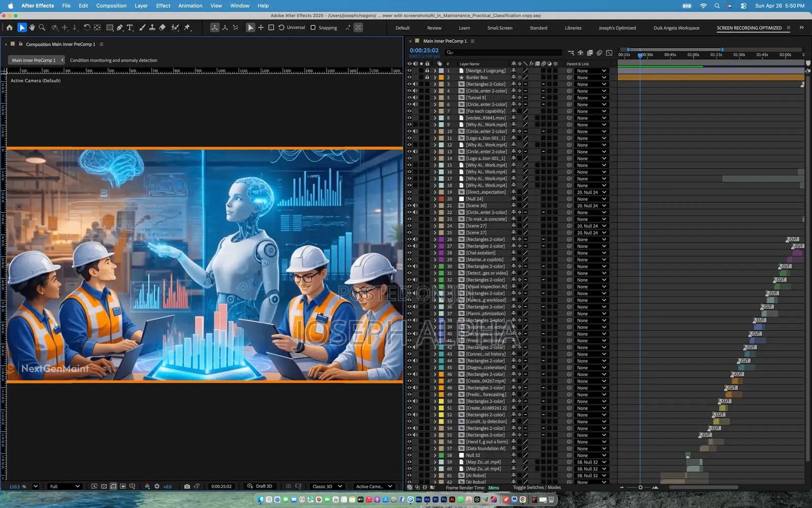Click the timeline layer search field

503,52
